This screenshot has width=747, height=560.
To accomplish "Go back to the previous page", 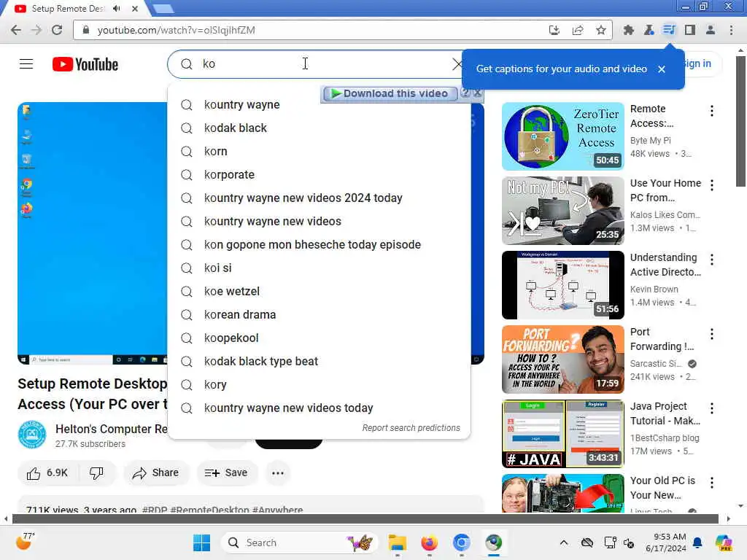I will [16, 30].
